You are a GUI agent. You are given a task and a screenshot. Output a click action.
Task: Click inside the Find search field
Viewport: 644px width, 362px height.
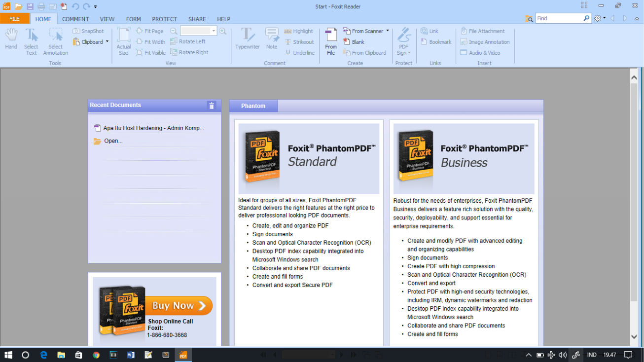click(559, 18)
